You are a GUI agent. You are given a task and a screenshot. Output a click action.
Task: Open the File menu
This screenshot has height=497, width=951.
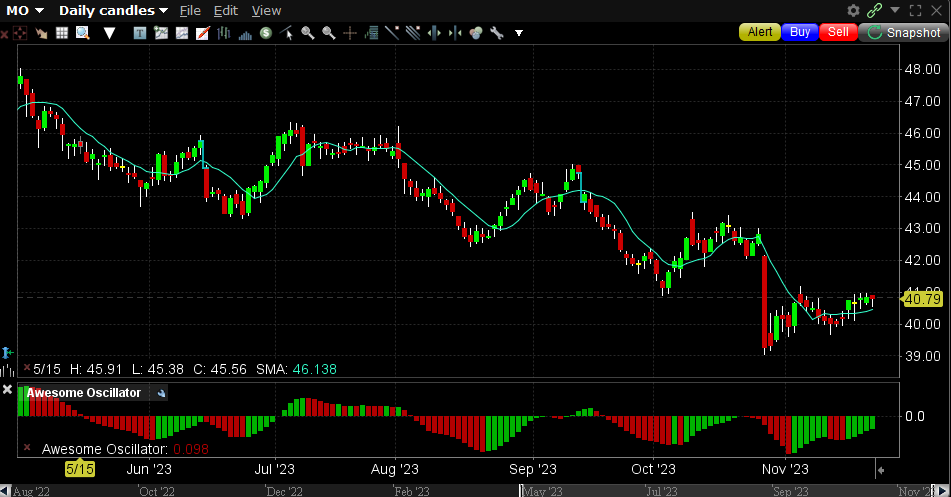[x=189, y=10]
